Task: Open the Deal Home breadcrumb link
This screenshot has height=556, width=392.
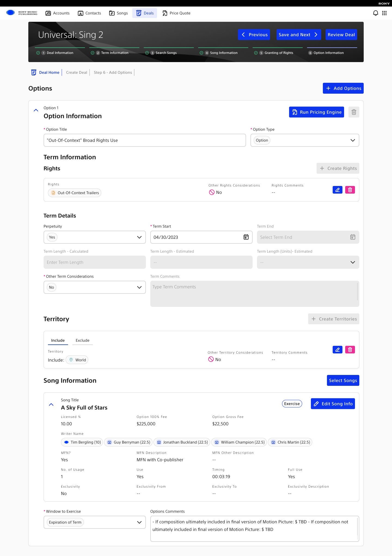Action: [x=49, y=72]
